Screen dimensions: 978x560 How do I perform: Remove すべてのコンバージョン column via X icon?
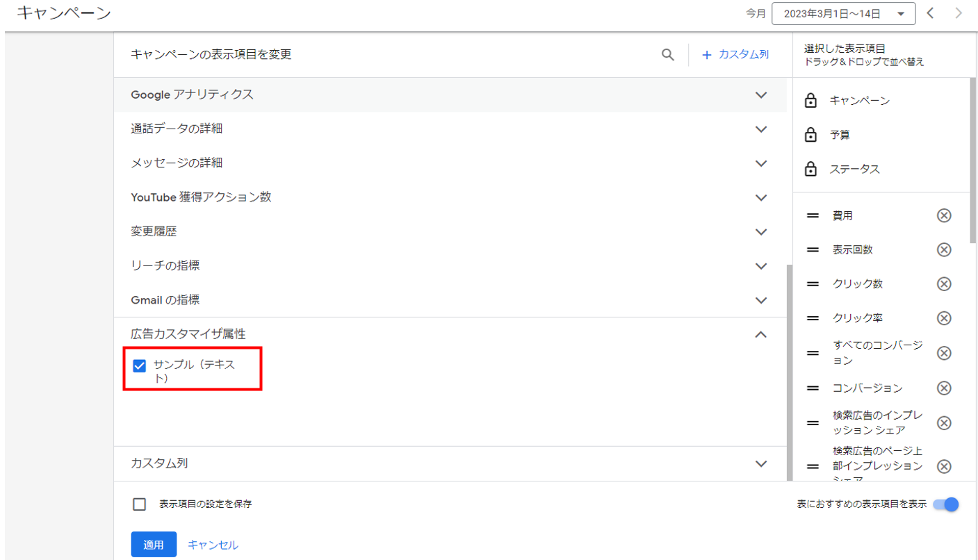944,353
